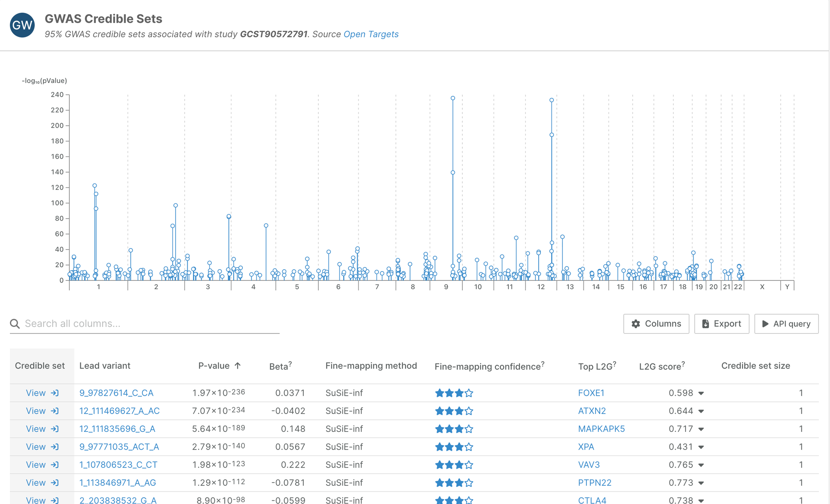Click the search magnifier icon
Image resolution: width=830 pixels, height=504 pixels.
pyautogui.click(x=15, y=324)
